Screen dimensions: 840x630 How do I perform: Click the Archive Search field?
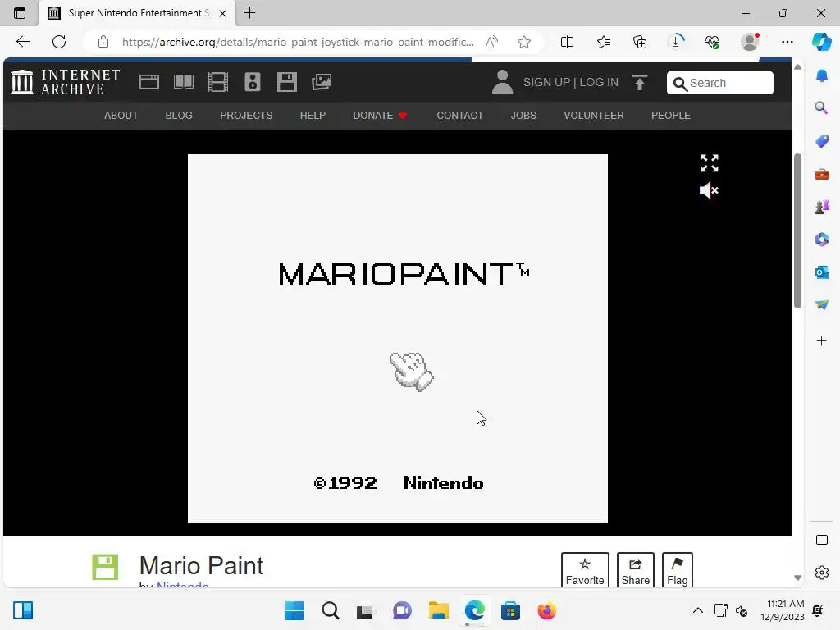tap(720, 83)
